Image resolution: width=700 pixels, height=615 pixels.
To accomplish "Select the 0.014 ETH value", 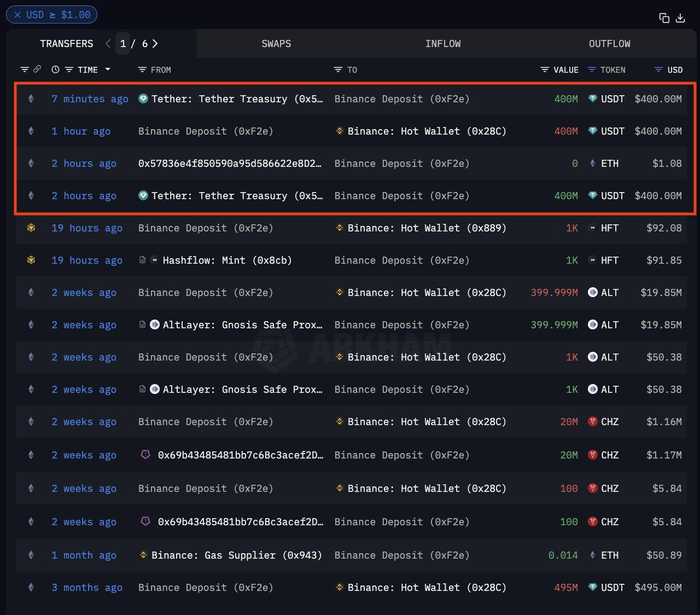I will pyautogui.click(x=563, y=555).
